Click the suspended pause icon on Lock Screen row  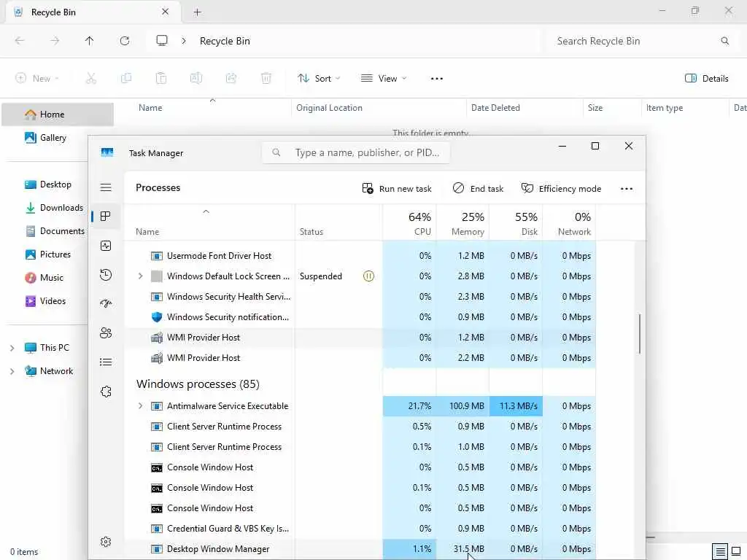tap(368, 276)
